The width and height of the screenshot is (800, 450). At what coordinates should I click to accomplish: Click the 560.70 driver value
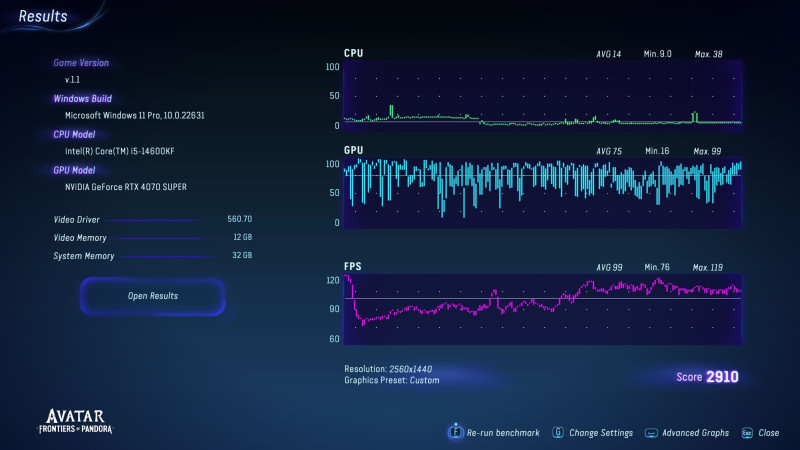[x=240, y=219]
